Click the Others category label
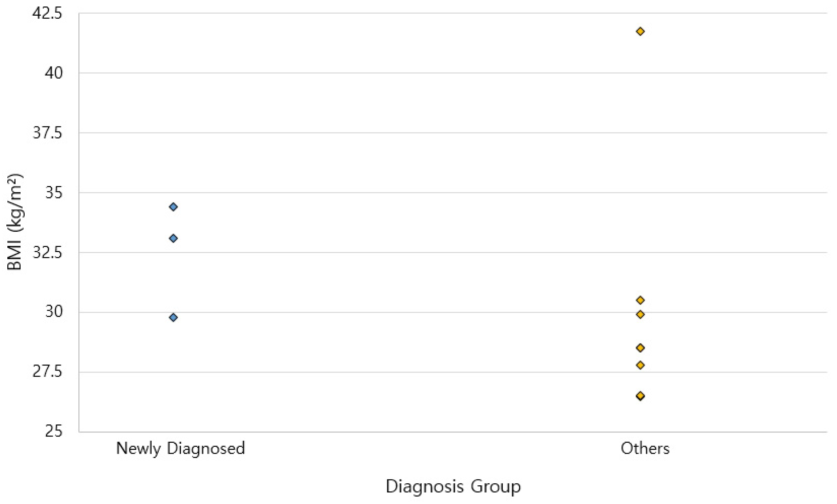The width and height of the screenshot is (837, 504). pyautogui.click(x=645, y=448)
